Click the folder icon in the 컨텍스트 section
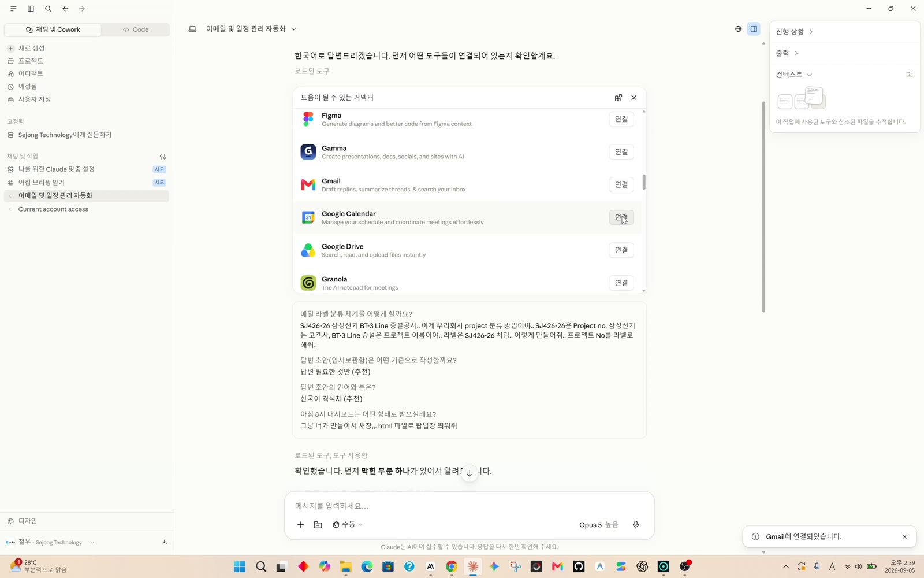 pos(910,75)
